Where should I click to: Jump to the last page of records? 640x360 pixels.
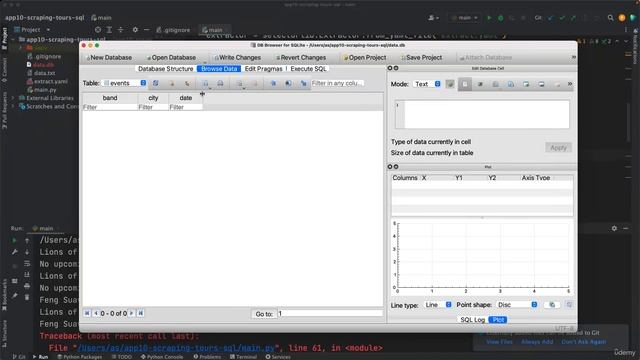click(x=140, y=313)
